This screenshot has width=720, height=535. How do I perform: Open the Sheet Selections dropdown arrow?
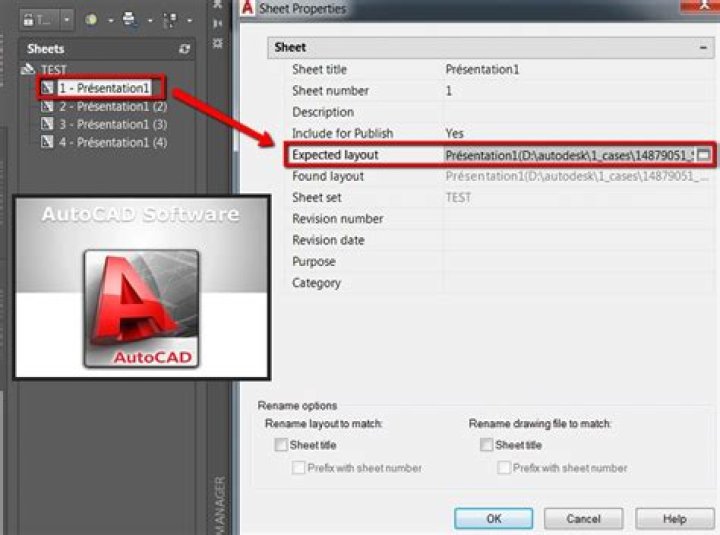189,20
